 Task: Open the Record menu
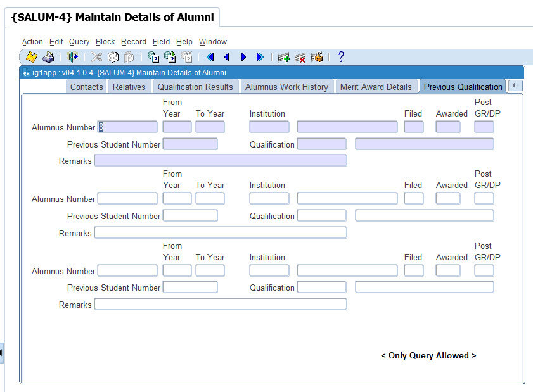pyautogui.click(x=134, y=42)
